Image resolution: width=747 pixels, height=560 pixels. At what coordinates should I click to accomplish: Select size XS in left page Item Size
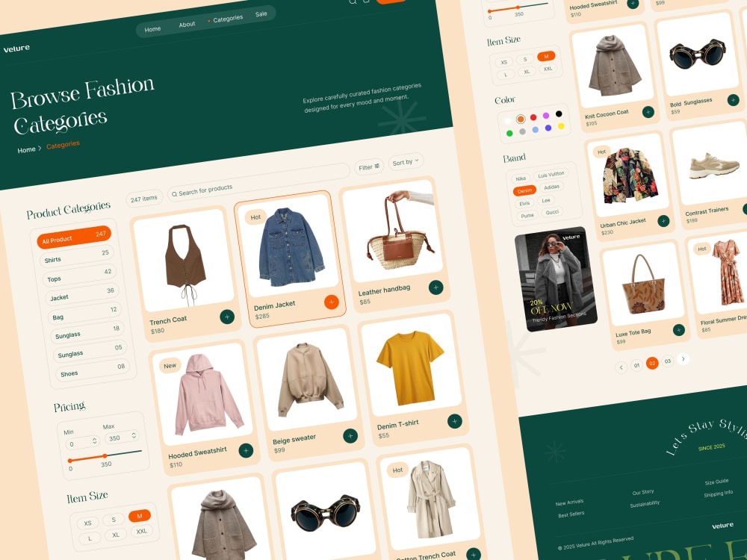pyautogui.click(x=87, y=523)
